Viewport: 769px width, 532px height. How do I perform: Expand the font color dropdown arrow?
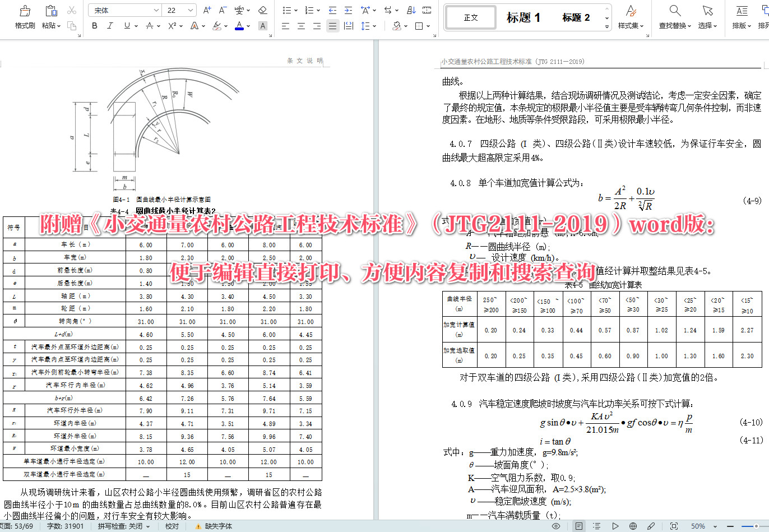tap(247, 26)
